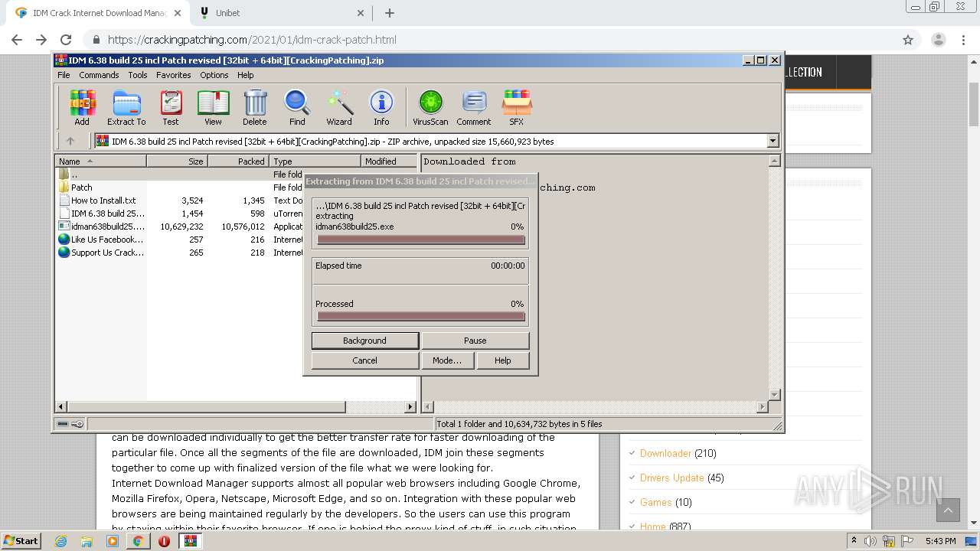Click the Add toolbar icon in WinRAR

(82, 107)
